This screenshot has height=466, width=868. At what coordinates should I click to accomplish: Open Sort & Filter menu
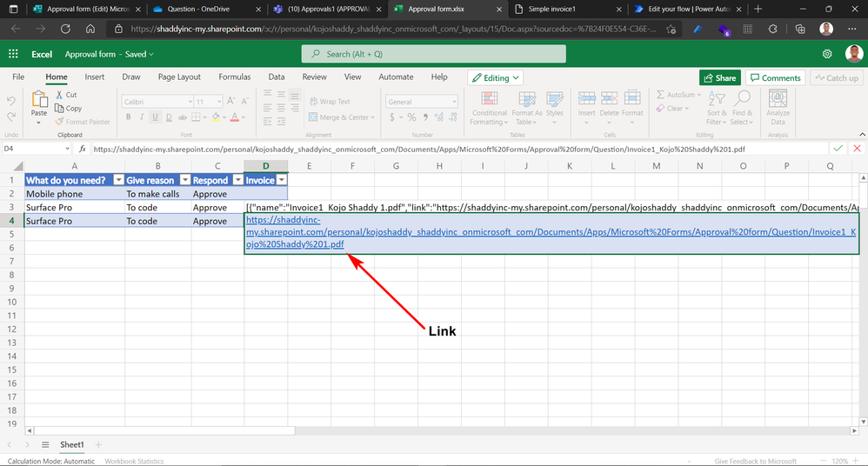pyautogui.click(x=717, y=109)
